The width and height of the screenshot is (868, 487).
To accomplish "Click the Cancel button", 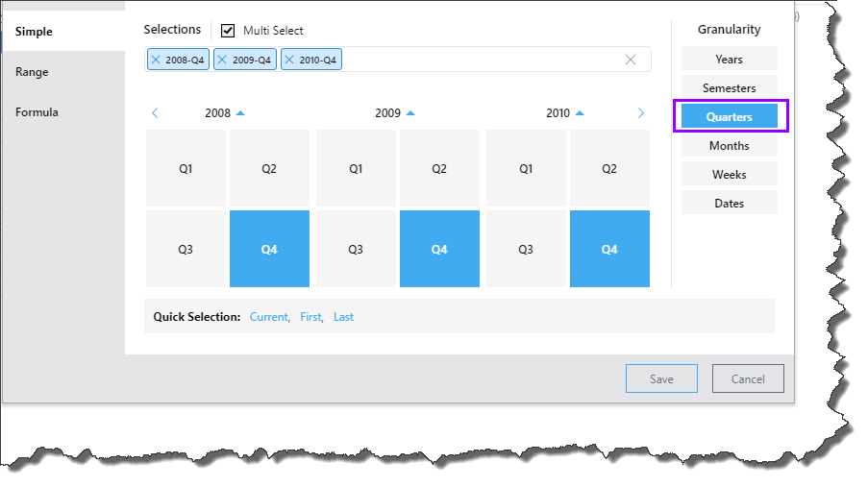I will click(x=748, y=378).
